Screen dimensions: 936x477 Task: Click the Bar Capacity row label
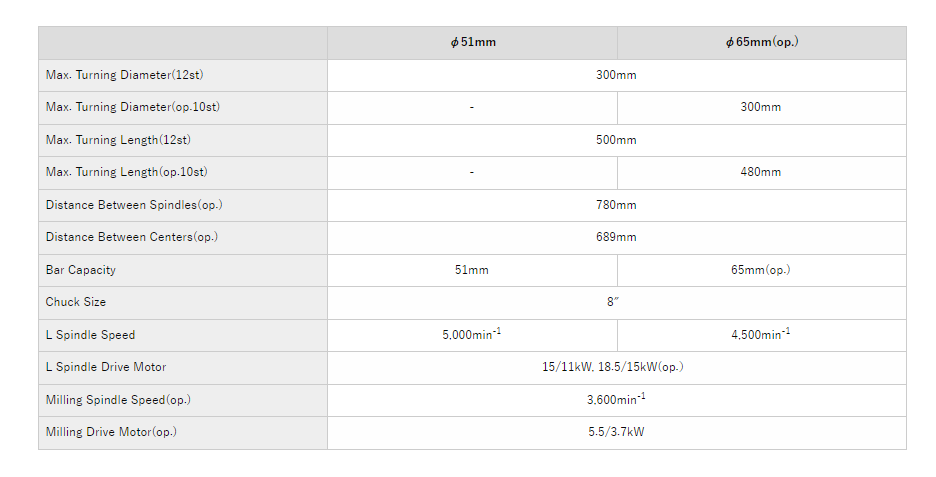[81, 270]
